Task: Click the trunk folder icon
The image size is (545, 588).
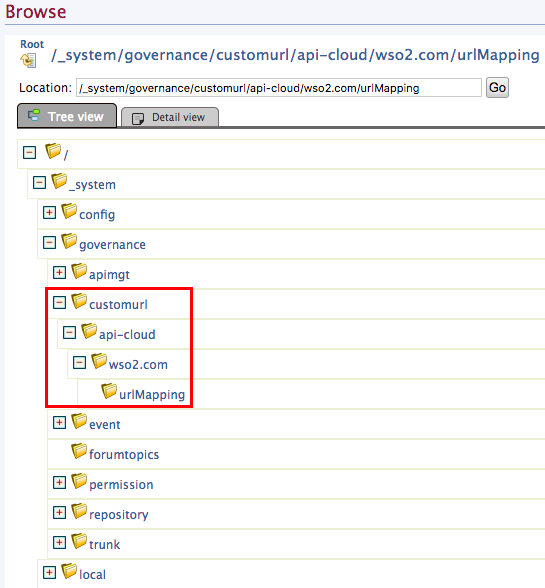Action: [x=79, y=541]
